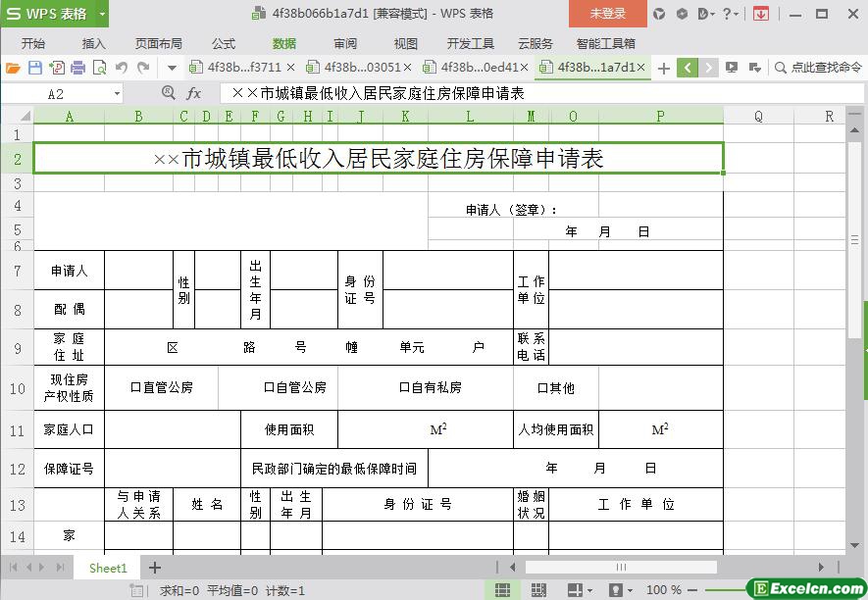This screenshot has height=600, width=868.
Task: Click the Redo arrow icon
Action: [143, 68]
